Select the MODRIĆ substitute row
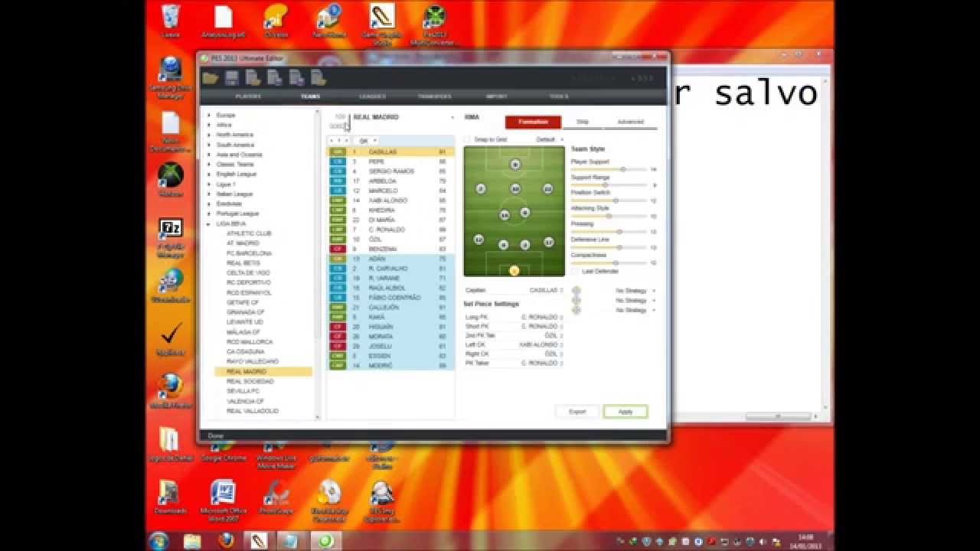The image size is (980, 551). coord(390,366)
